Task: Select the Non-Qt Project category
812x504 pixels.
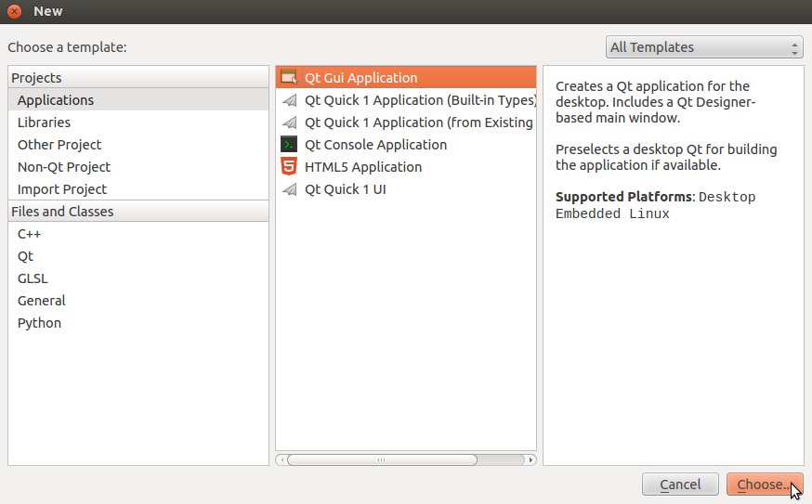Action: click(x=138, y=167)
